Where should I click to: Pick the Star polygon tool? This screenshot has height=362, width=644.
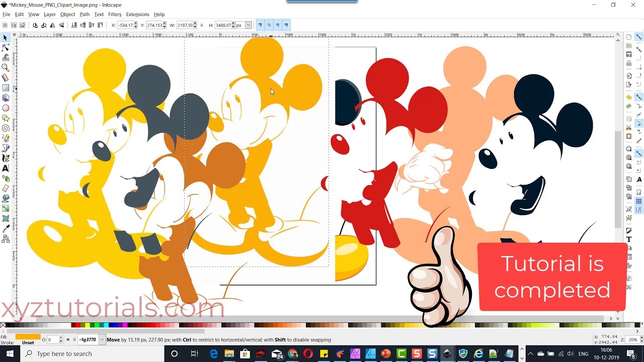[x=6, y=118]
